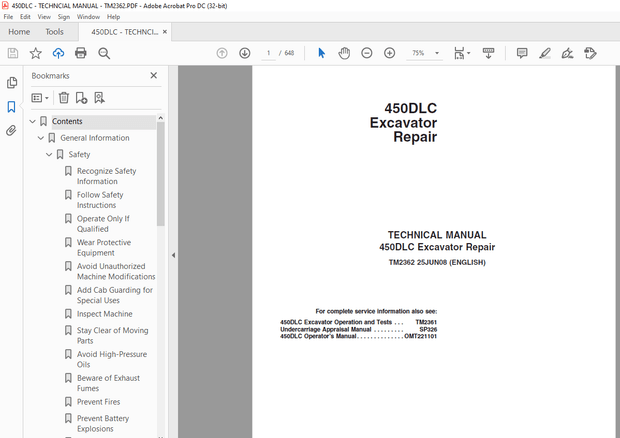Click the page number input field

(x=268, y=53)
